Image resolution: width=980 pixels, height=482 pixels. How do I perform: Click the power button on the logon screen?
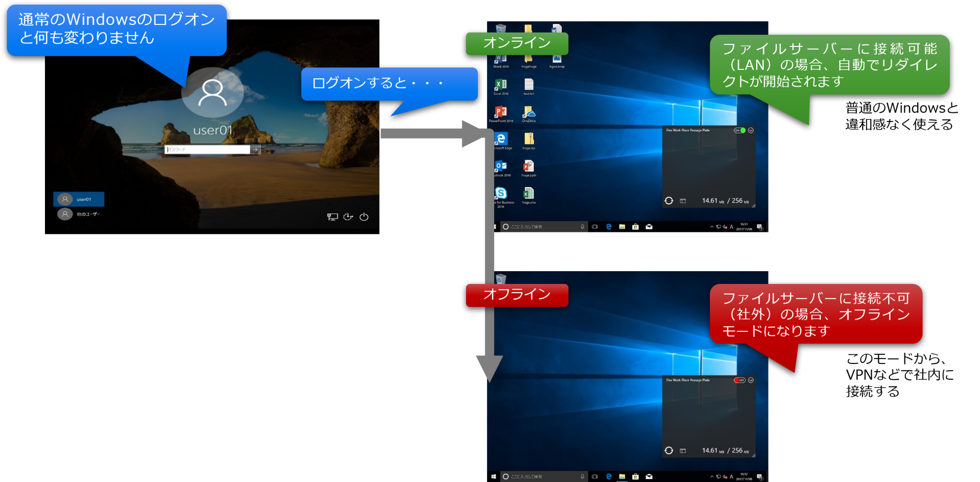coord(364,217)
